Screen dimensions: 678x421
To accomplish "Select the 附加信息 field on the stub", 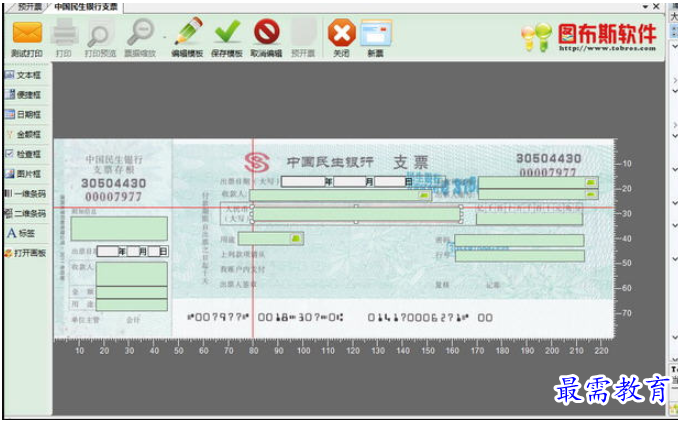I will 119,229.
